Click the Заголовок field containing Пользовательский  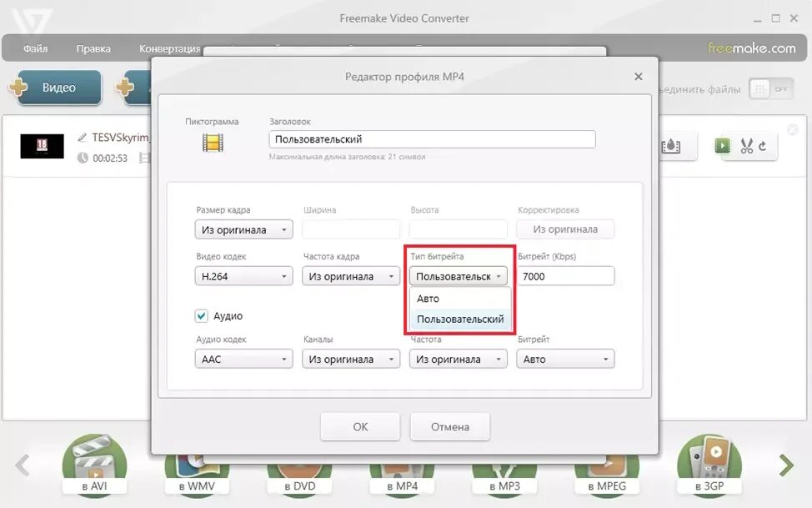(432, 139)
